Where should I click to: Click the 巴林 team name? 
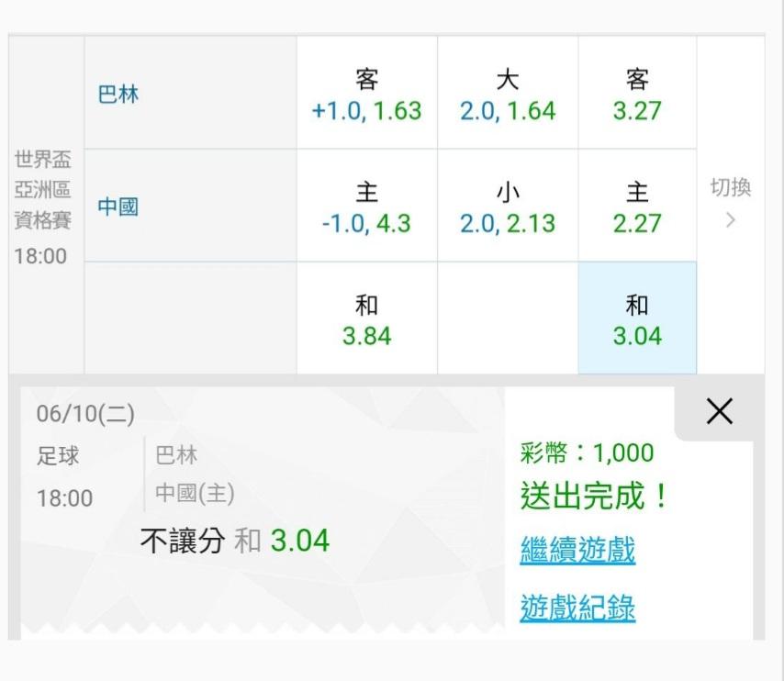click(118, 94)
